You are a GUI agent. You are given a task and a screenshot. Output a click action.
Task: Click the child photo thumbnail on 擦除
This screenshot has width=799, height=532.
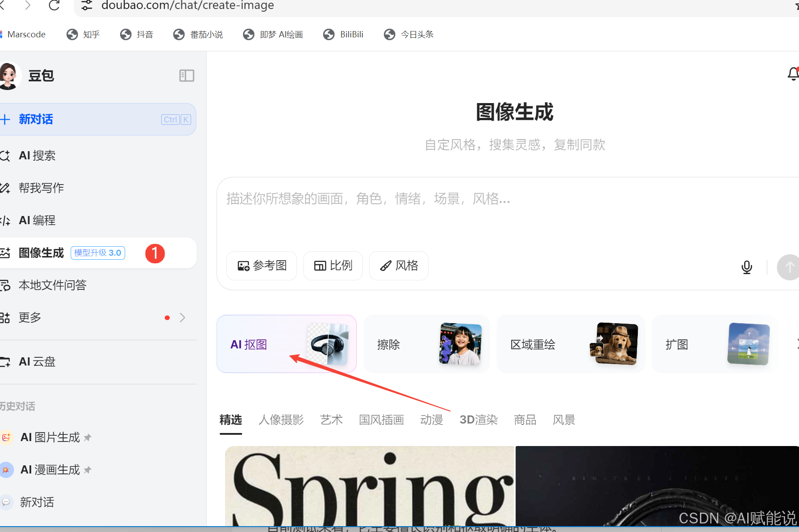(x=460, y=344)
